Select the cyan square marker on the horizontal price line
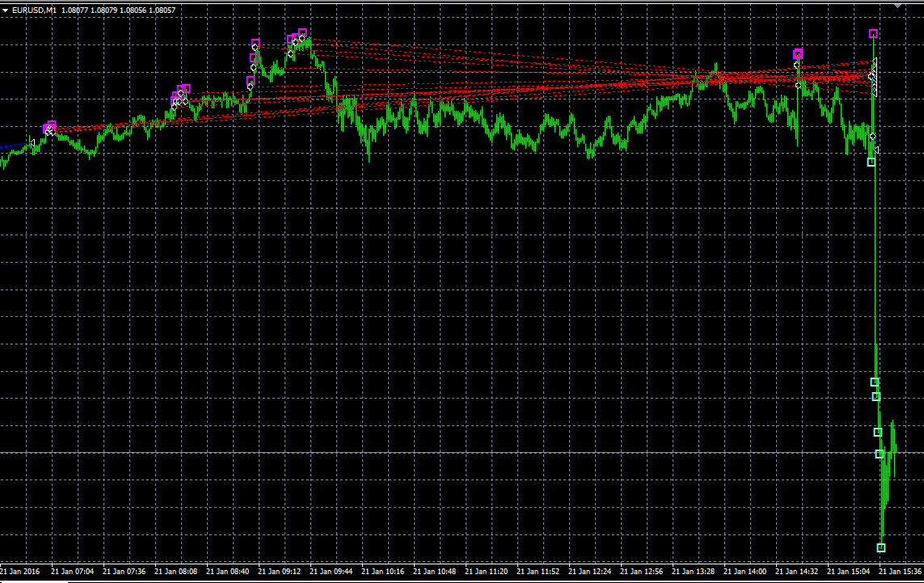The width and height of the screenshot is (924, 583). click(x=880, y=454)
